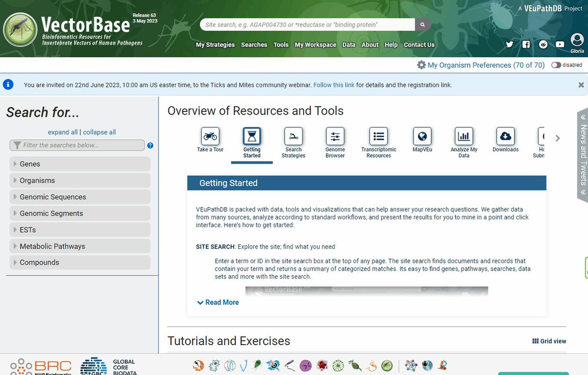The image size is (588, 375).
Task: Open the Contact Us menu item
Action: tap(419, 45)
